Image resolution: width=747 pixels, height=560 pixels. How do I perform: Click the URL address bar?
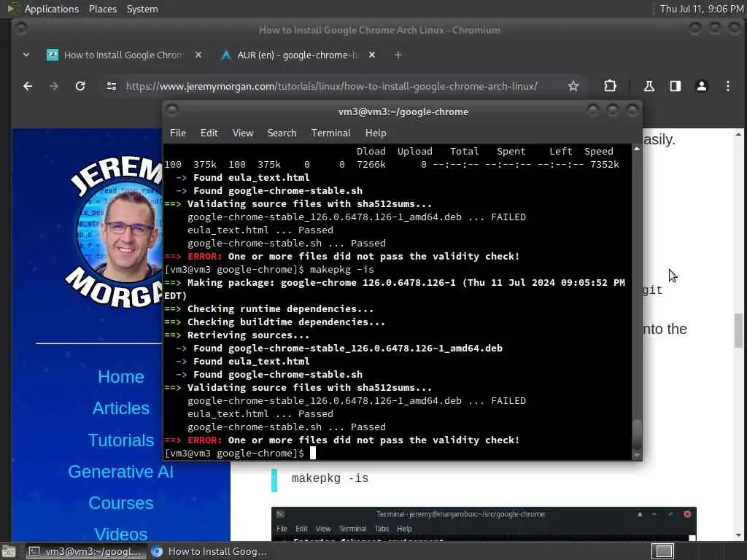pyautogui.click(x=332, y=86)
